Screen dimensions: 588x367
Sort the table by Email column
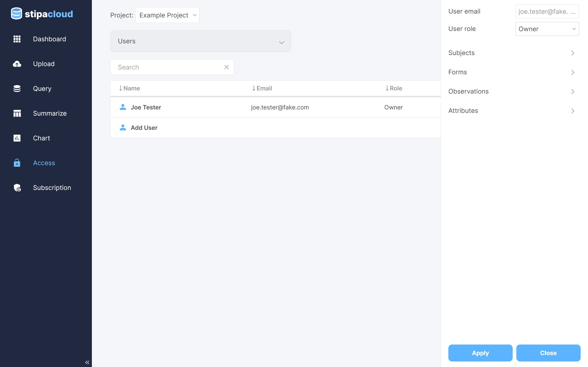pyautogui.click(x=262, y=88)
